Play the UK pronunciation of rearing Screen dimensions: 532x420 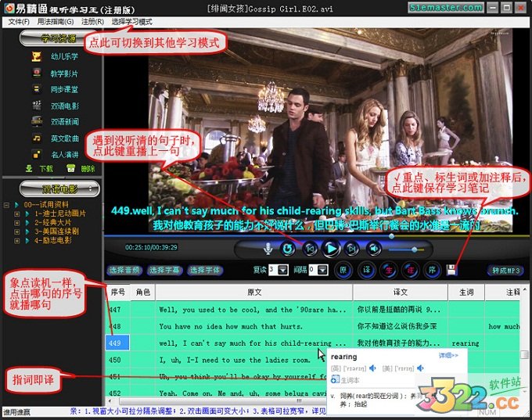pyautogui.click(x=373, y=368)
